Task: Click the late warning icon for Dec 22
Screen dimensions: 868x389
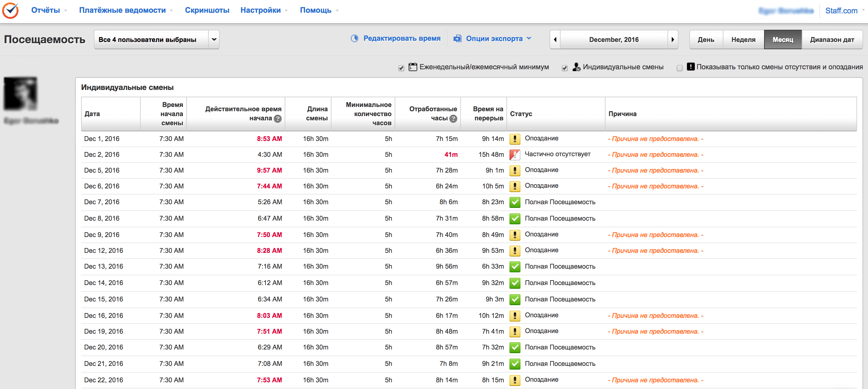Action: [515, 380]
